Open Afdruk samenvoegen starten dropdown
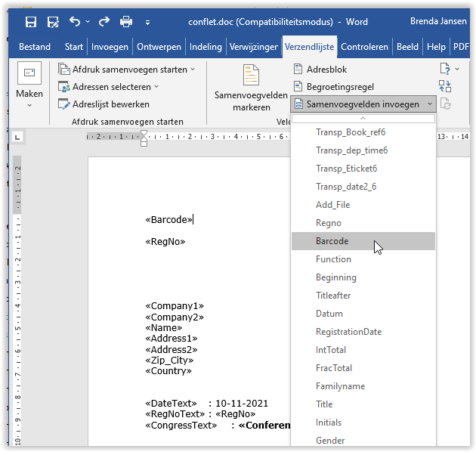 coord(126,70)
